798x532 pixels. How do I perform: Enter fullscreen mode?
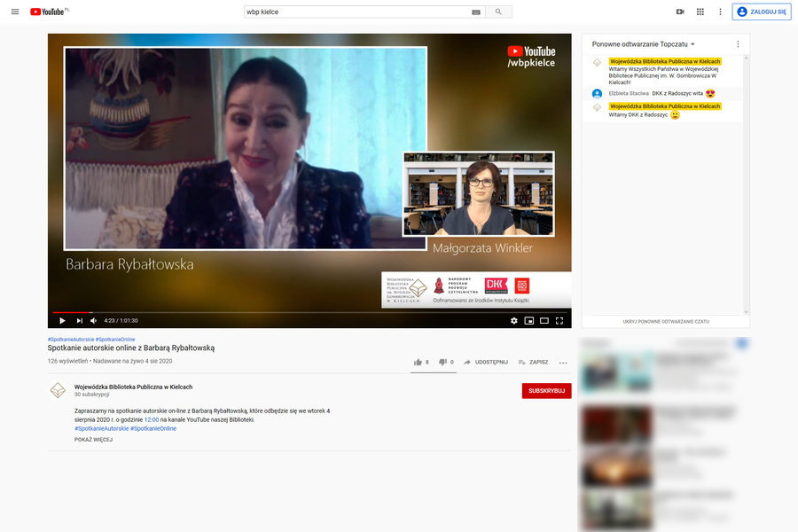(559, 321)
